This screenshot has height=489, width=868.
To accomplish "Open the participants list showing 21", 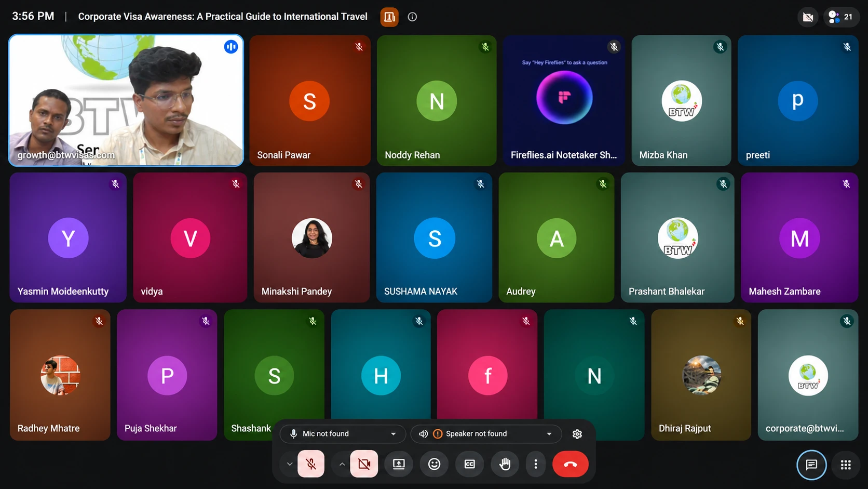I will pyautogui.click(x=841, y=17).
